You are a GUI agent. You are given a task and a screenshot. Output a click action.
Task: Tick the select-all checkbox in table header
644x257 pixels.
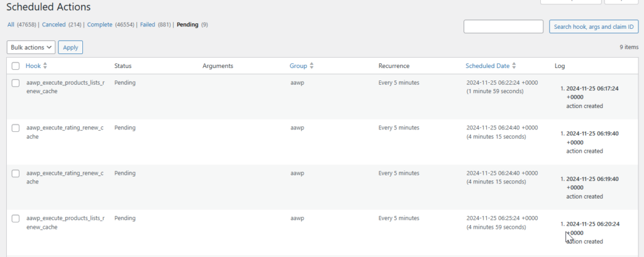16,66
